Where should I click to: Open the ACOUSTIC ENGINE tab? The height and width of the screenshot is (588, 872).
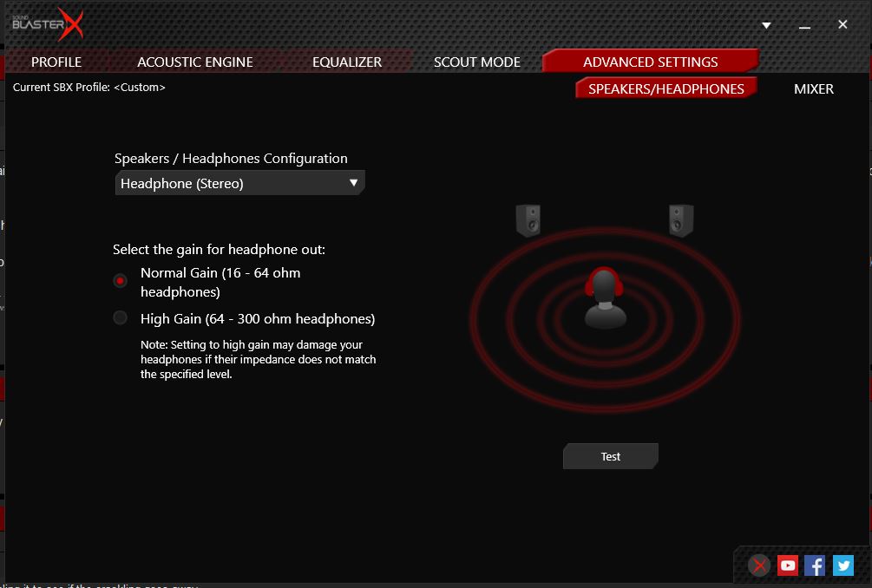[x=195, y=62]
